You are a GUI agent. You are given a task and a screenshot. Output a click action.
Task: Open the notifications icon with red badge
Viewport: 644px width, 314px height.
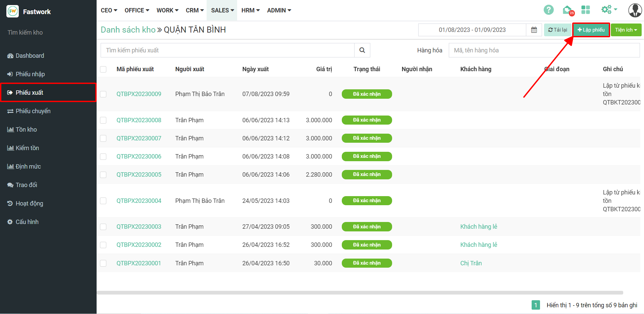click(x=568, y=10)
